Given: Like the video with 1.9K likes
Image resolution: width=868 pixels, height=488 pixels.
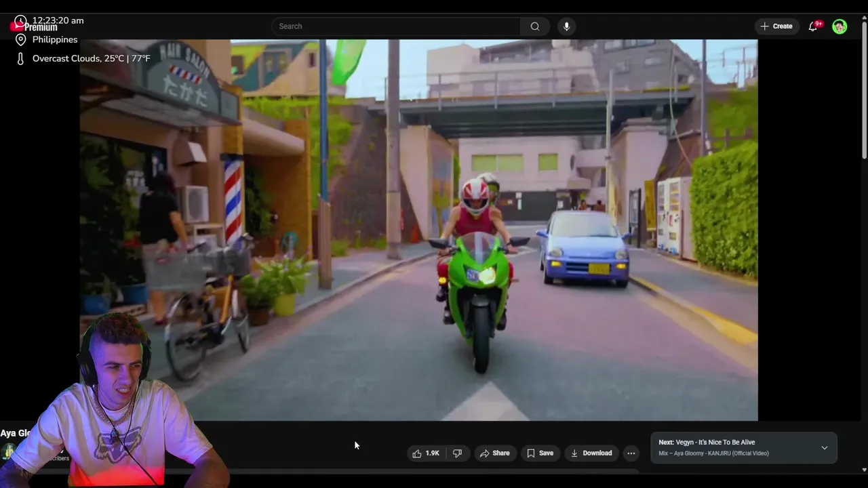Looking at the screenshot, I should tap(426, 453).
